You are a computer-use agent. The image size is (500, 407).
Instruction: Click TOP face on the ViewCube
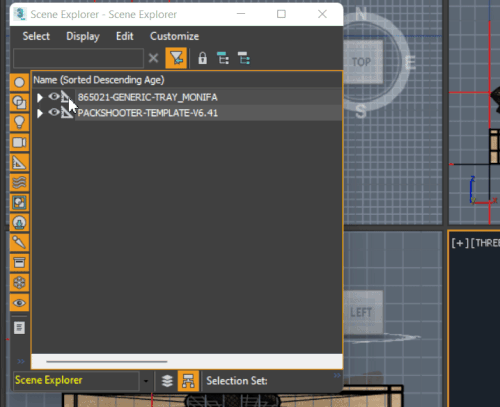click(x=362, y=62)
